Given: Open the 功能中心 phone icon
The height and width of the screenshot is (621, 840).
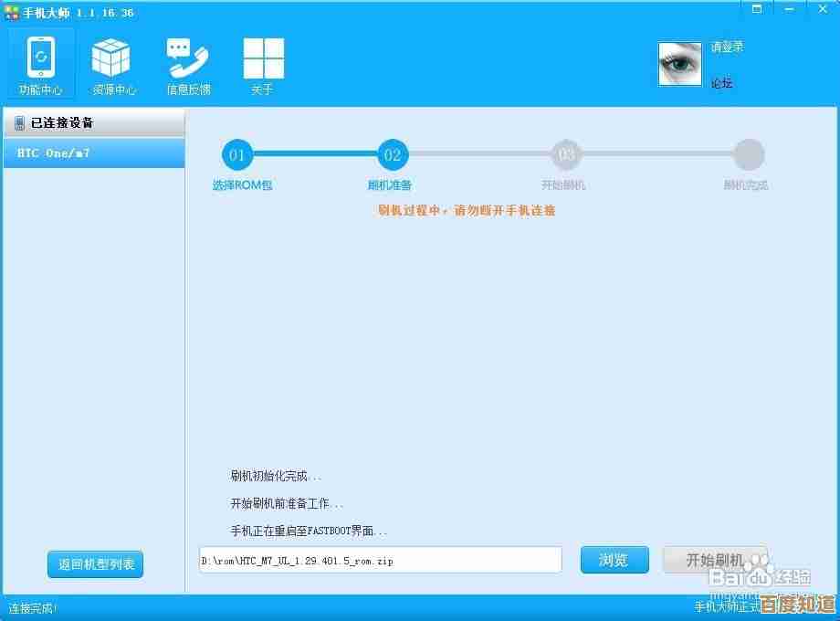Looking at the screenshot, I should pos(40,58).
